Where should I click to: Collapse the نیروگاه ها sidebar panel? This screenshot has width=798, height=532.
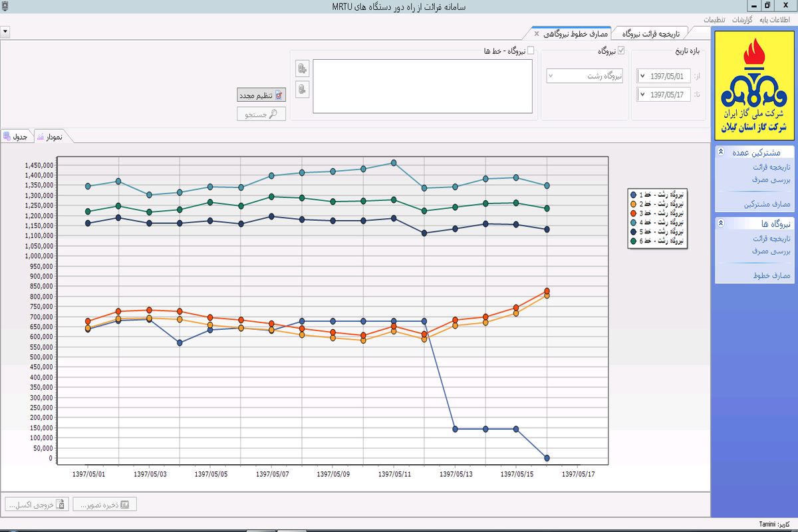[x=722, y=224]
